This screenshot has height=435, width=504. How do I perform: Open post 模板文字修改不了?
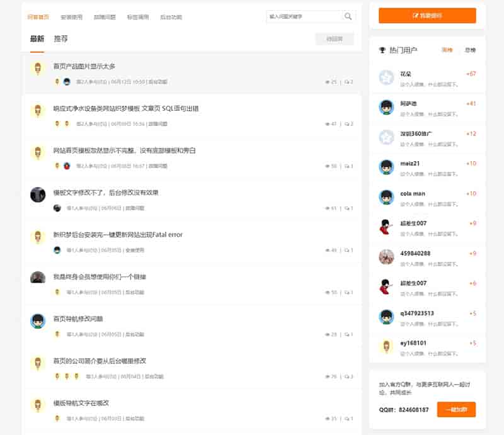106,193
